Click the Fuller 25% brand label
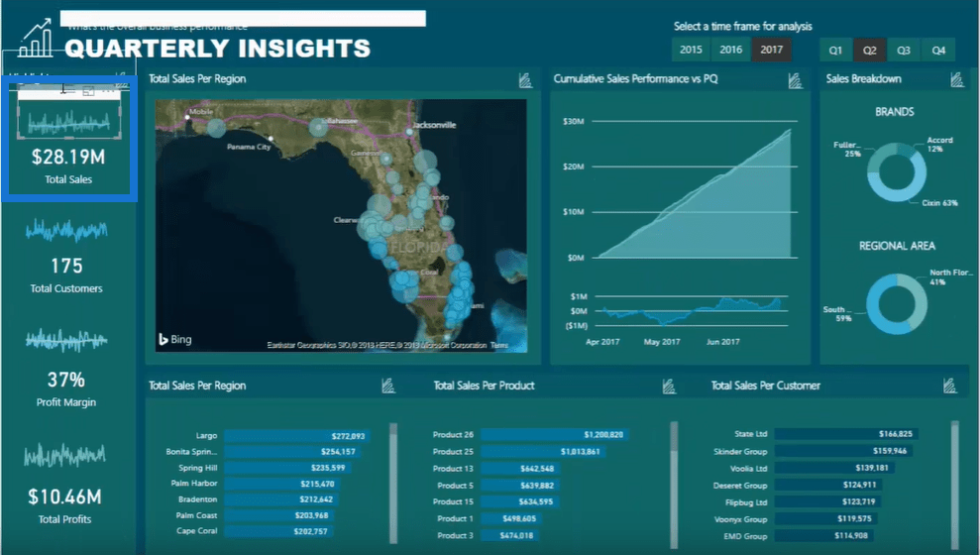The height and width of the screenshot is (555, 980). tap(847, 149)
